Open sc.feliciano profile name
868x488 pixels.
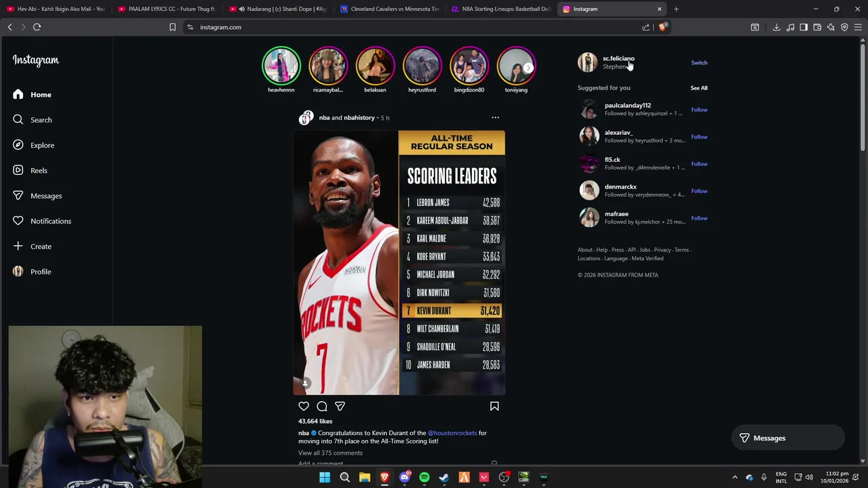618,59
